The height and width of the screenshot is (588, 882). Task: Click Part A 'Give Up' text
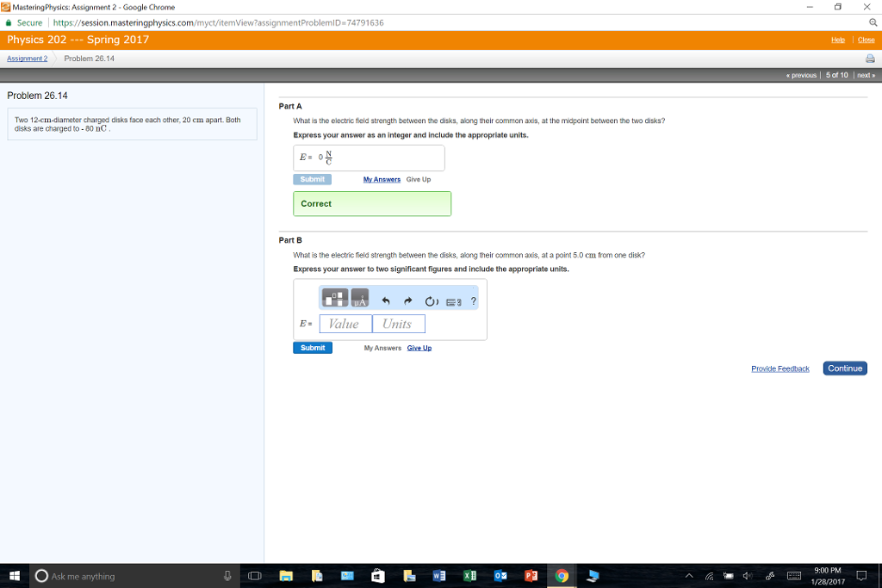tap(419, 180)
